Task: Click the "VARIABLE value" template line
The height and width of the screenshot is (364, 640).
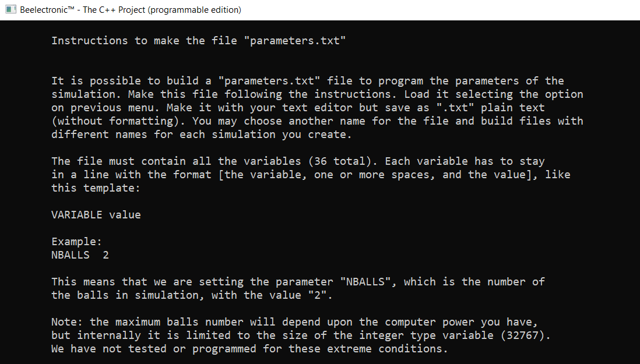Action: tap(96, 215)
